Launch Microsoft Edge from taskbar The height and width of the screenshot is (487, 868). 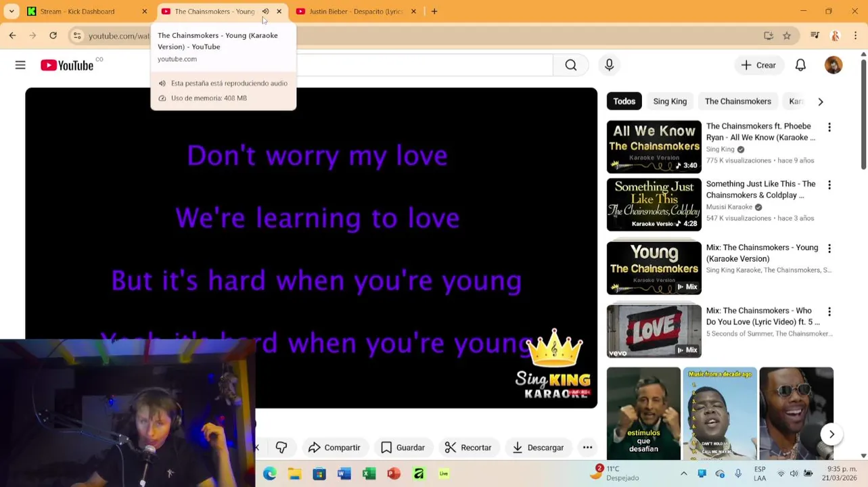[x=270, y=473]
